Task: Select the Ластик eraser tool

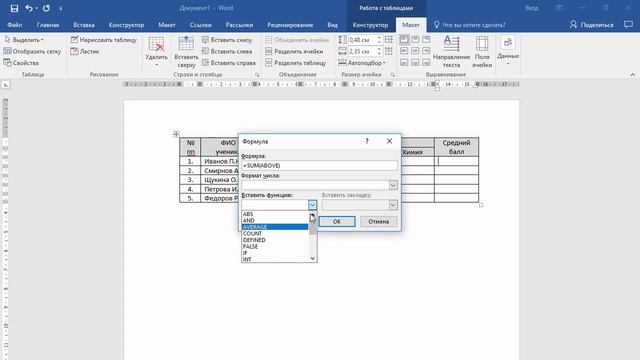Action: coord(84,51)
